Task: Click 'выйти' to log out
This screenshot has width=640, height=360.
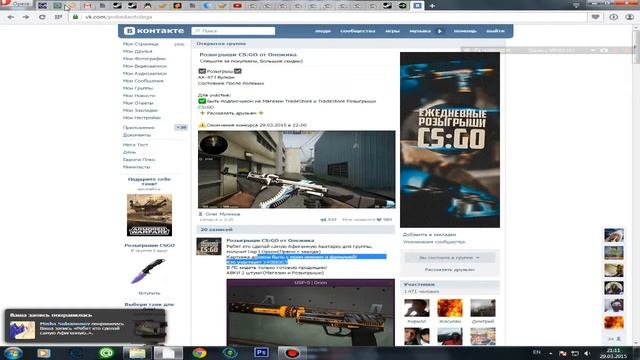Action: click(x=495, y=31)
